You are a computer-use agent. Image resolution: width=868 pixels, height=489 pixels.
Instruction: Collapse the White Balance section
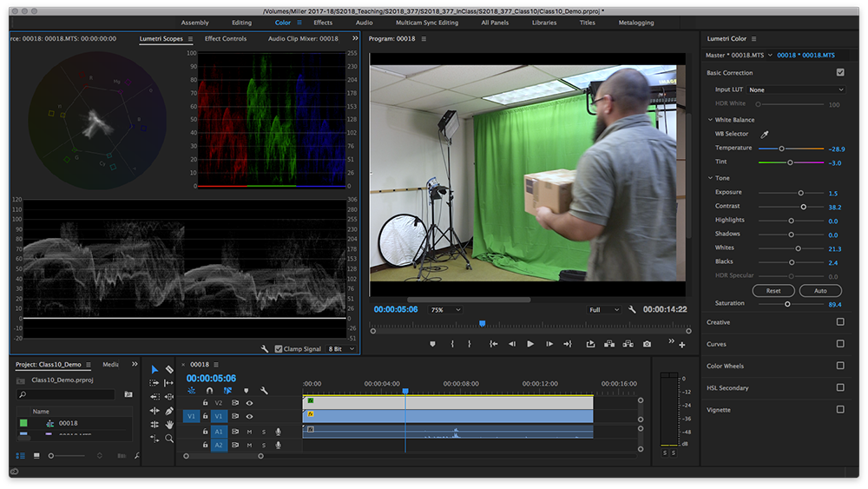tap(710, 120)
